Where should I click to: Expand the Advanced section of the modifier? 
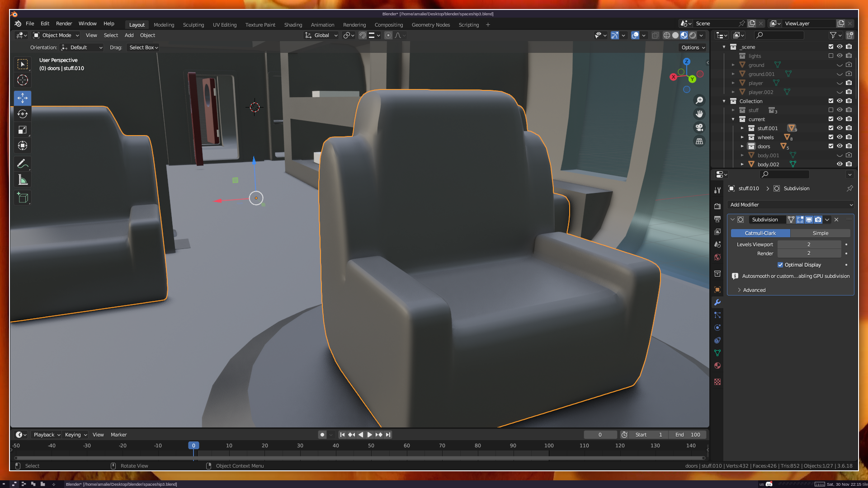coord(754,290)
